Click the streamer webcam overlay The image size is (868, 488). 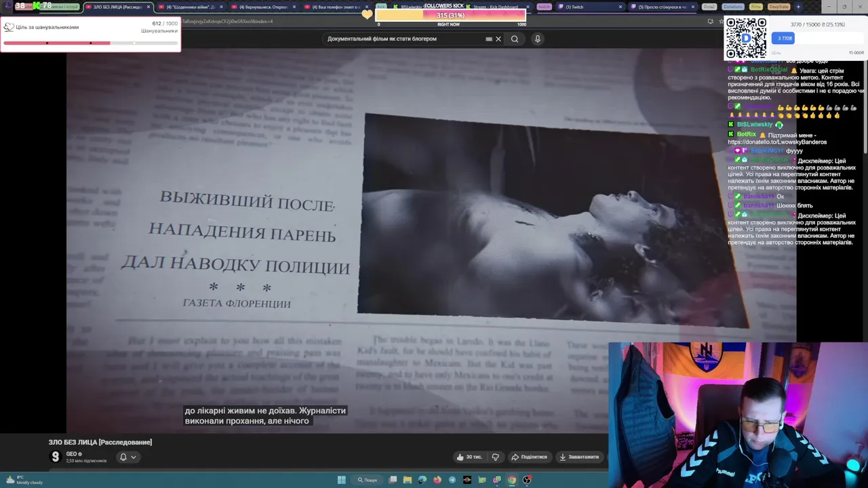(x=738, y=415)
